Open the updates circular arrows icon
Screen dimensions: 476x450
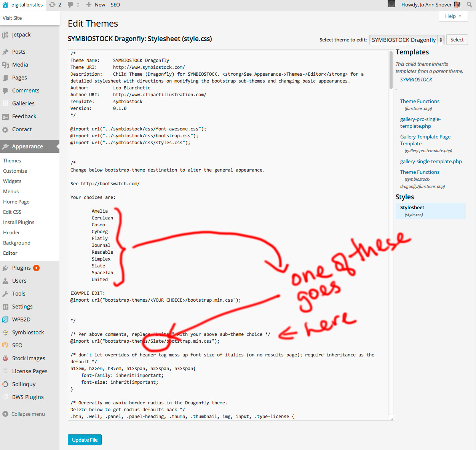click(52, 5)
